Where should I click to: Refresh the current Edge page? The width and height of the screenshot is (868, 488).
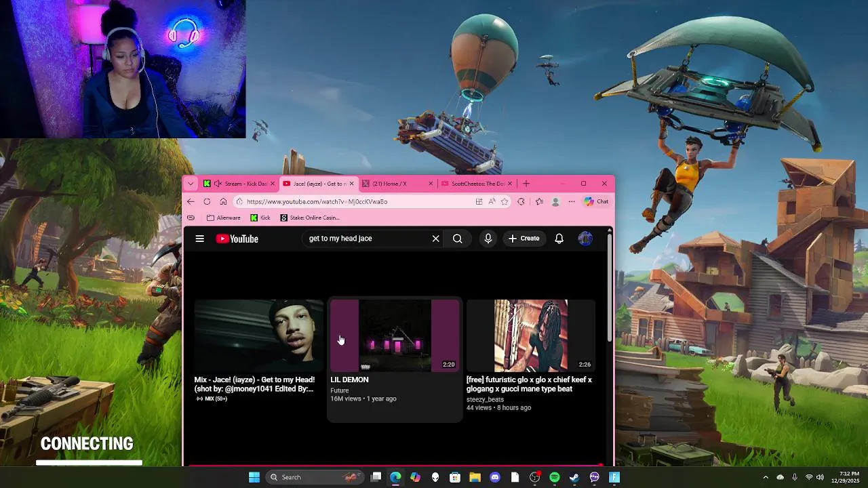[207, 201]
